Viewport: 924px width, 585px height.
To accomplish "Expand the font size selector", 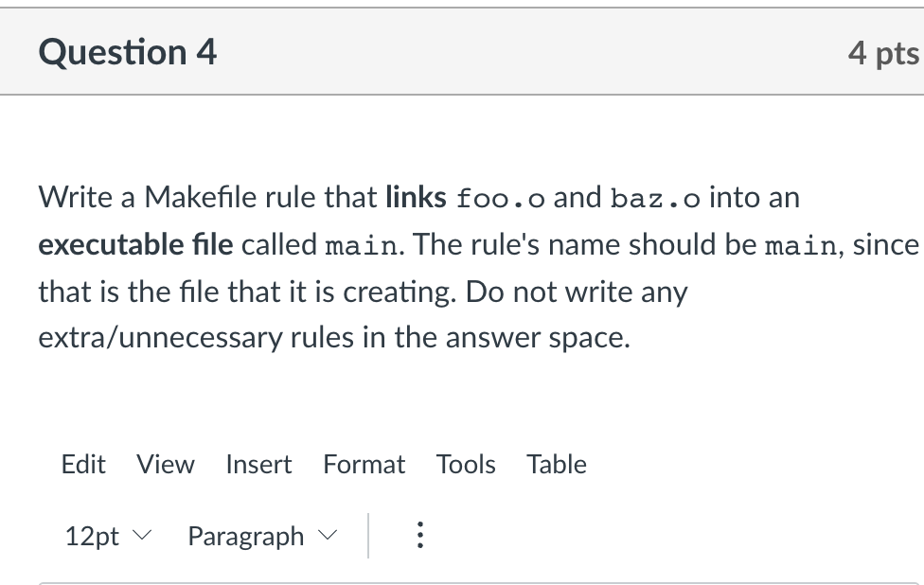I will coord(107,536).
